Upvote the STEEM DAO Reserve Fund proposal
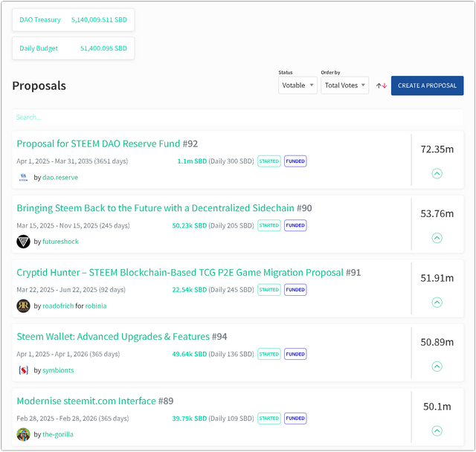Screen dimensions: 476x452 coord(437,173)
